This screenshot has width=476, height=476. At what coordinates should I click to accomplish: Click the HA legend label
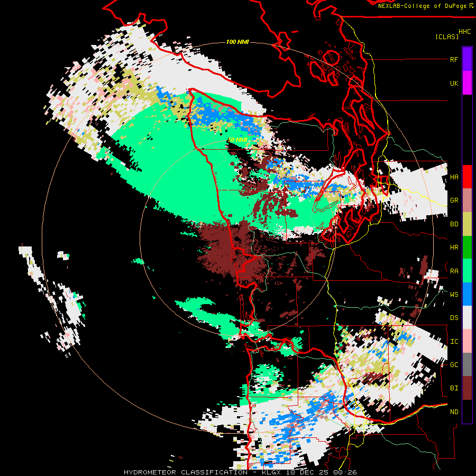coord(454,177)
